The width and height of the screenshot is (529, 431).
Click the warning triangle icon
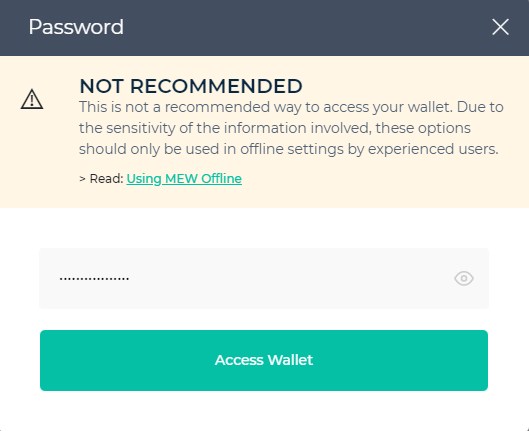coord(32,99)
